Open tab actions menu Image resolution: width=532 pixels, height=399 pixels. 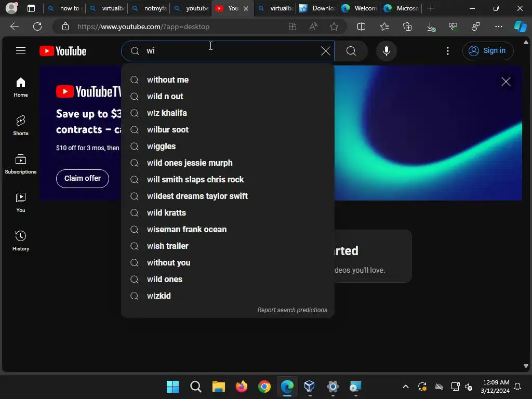tap(31, 8)
